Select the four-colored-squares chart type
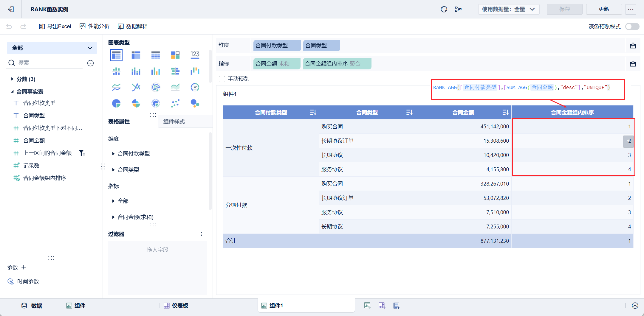Viewport: 644px width, 316px height. (175, 55)
